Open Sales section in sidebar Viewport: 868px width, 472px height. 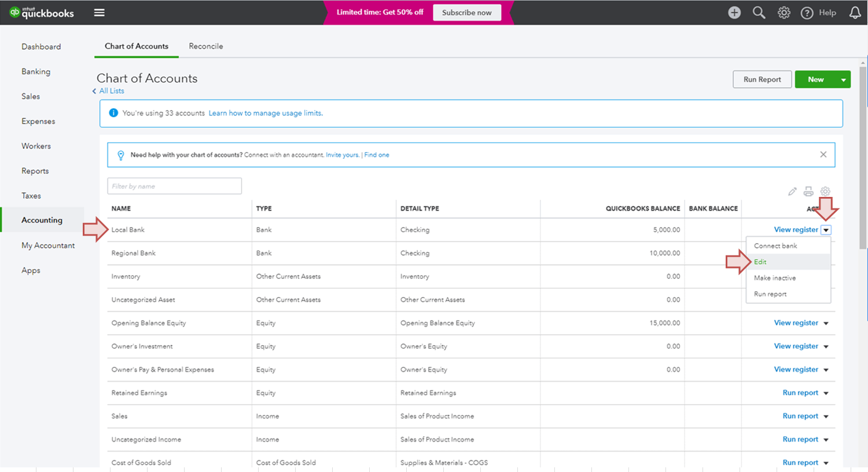(31, 96)
